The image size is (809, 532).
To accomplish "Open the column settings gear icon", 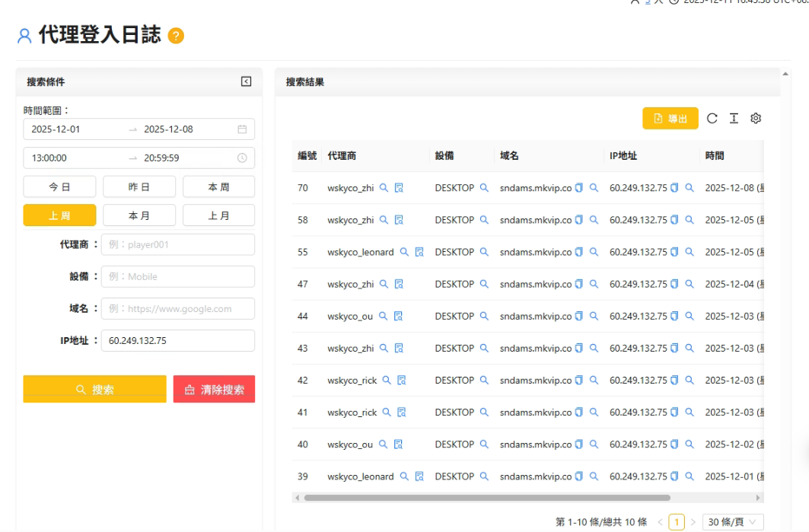I will [756, 118].
